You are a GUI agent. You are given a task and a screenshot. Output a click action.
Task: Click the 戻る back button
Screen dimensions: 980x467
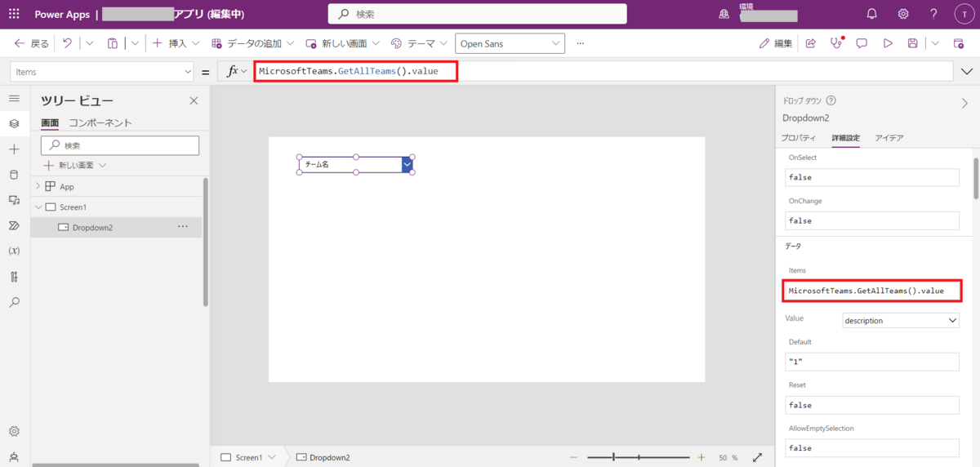(32, 43)
